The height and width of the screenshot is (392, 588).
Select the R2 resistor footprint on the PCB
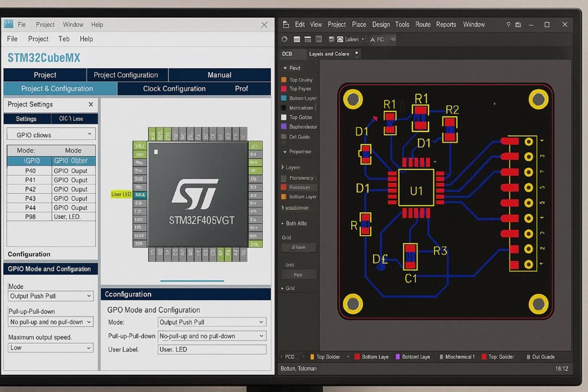(449, 129)
